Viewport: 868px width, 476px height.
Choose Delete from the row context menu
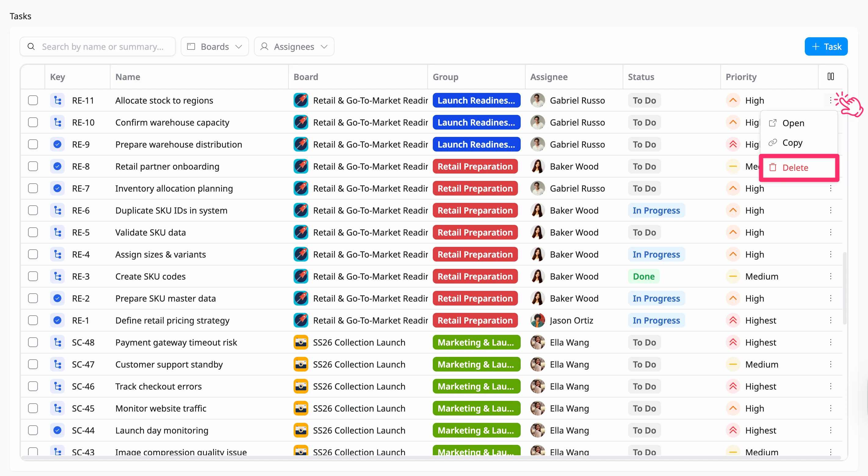799,168
